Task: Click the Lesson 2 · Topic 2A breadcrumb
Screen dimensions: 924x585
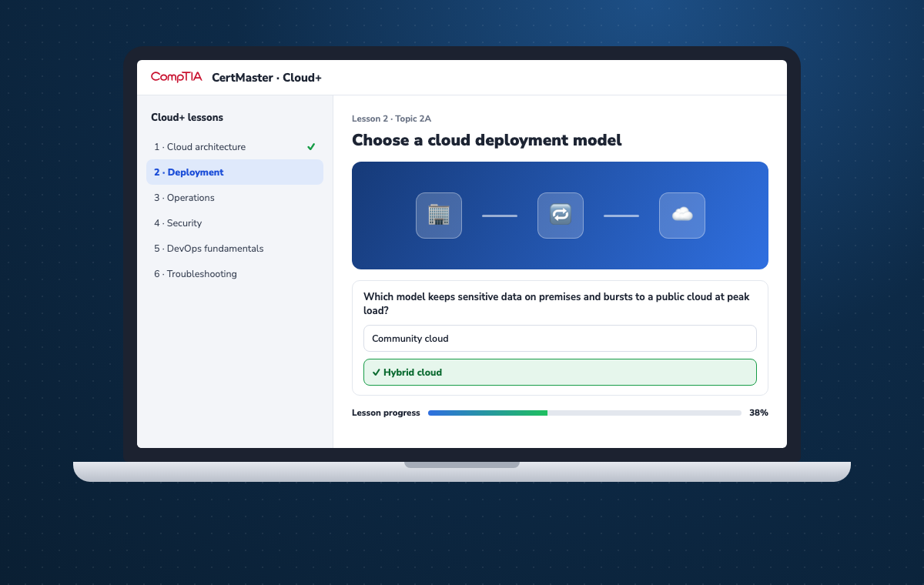Action: coord(391,119)
